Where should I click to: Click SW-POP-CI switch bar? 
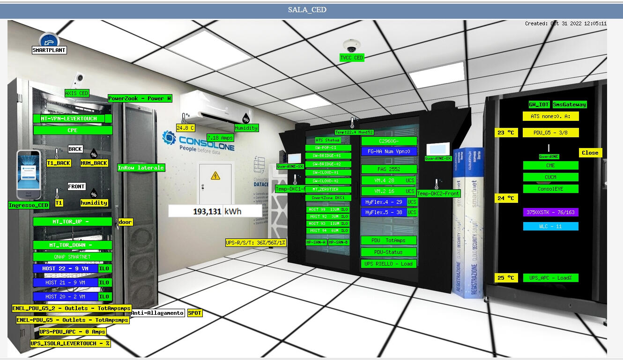[x=328, y=148]
